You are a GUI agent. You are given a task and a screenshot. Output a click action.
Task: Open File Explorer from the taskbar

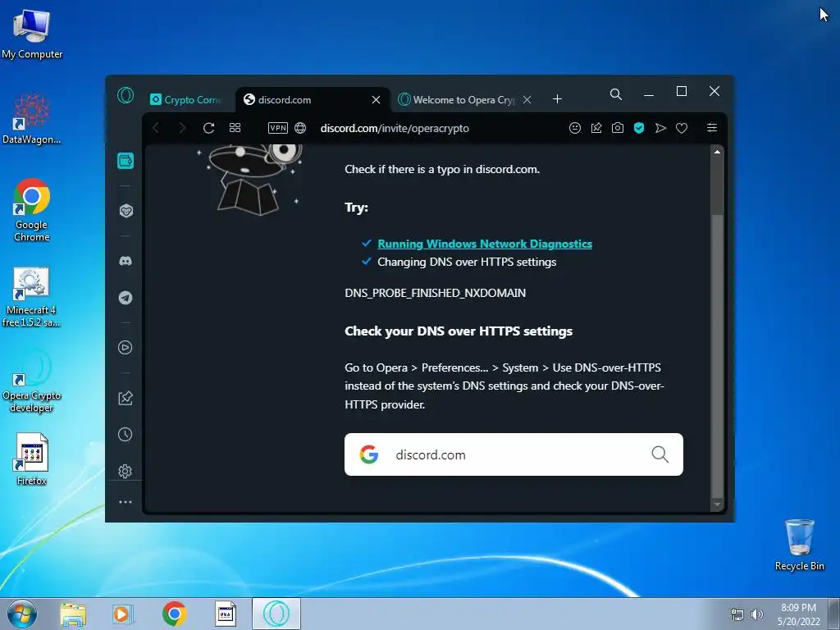point(73,614)
